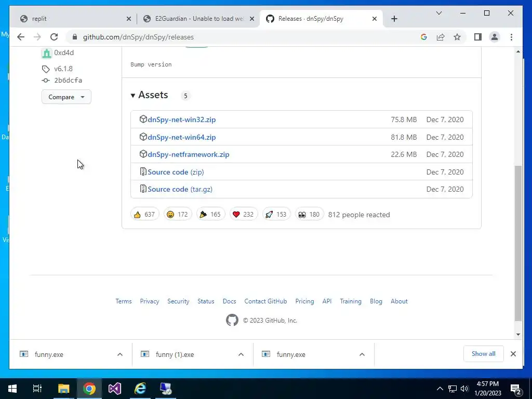Open Internet Explorer from the taskbar

[140, 389]
